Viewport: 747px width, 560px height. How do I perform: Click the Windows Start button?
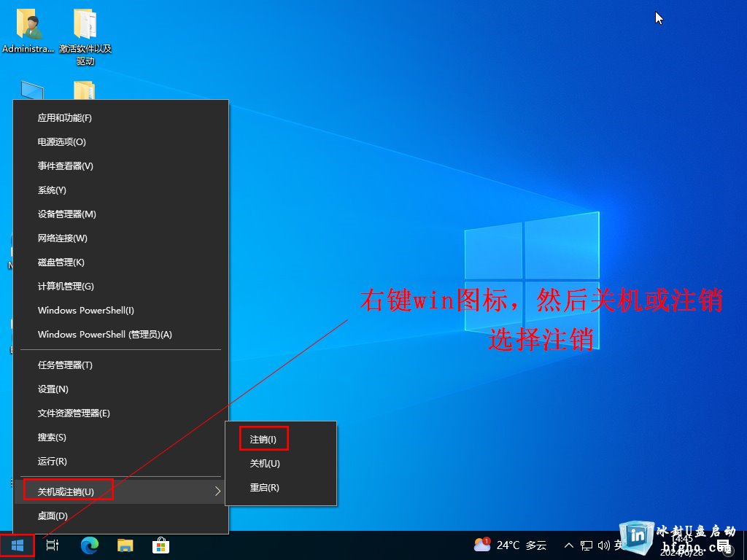click(18, 545)
